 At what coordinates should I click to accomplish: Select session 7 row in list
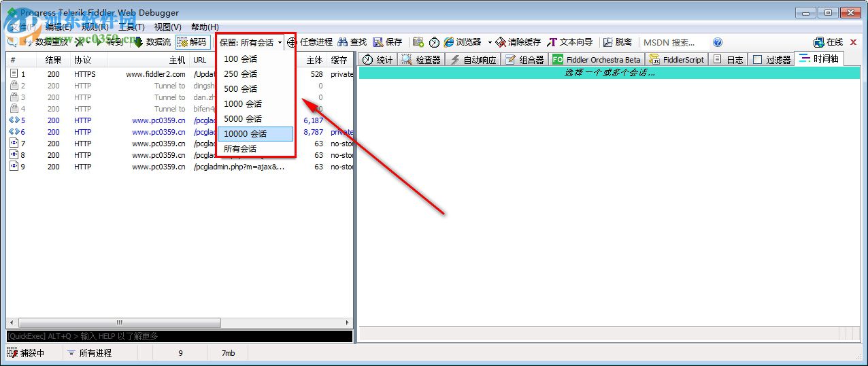click(180, 144)
